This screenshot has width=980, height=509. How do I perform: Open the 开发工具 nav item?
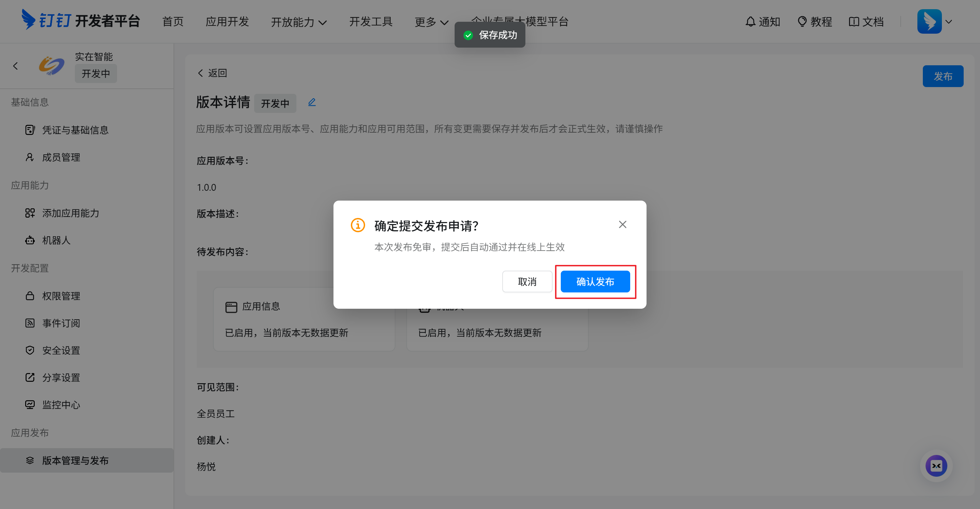(371, 22)
